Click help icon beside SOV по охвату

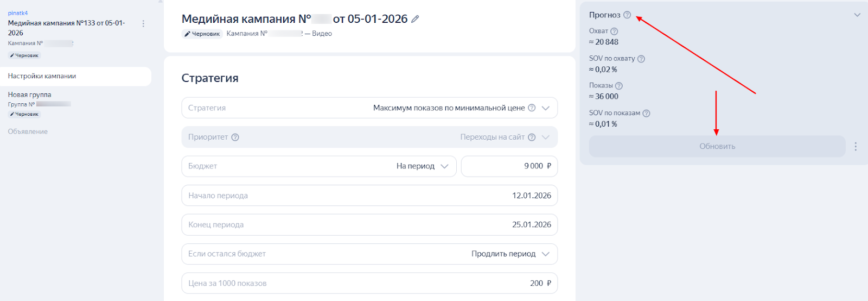641,59
